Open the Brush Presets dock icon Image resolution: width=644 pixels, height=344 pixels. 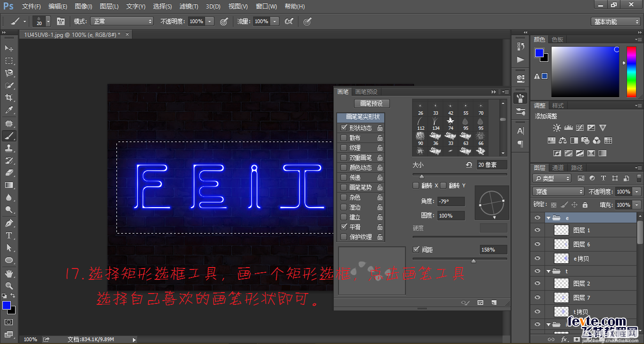tap(520, 112)
